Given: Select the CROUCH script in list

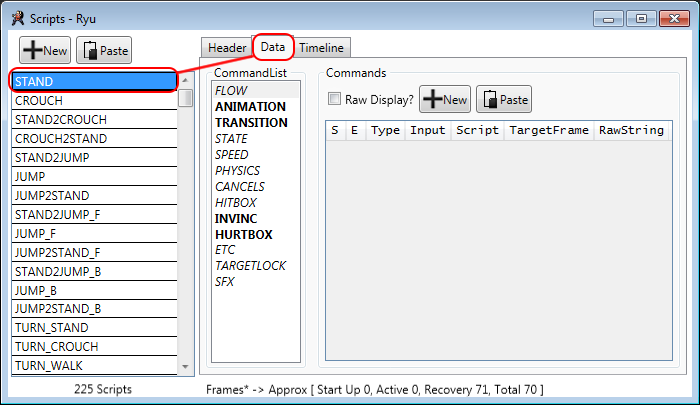Looking at the screenshot, I should pos(93,101).
